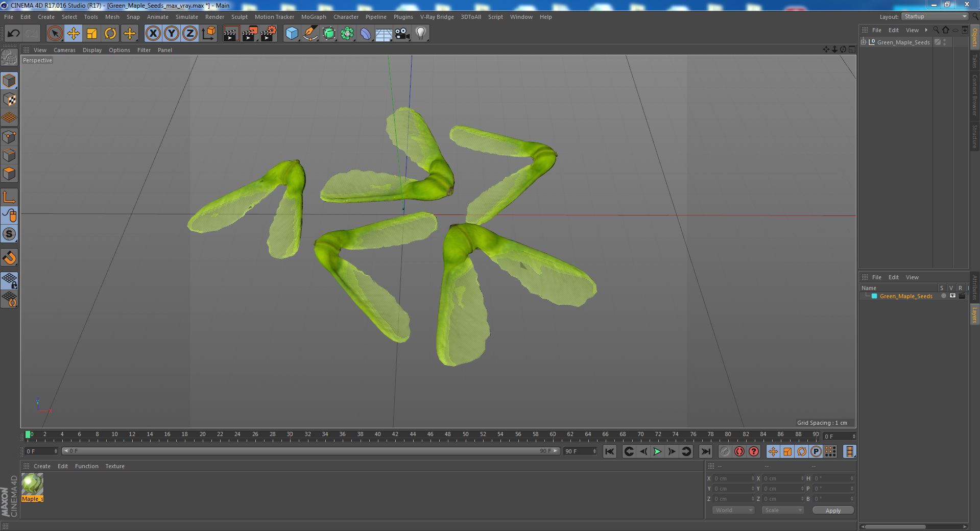Click frame 42 on timeline ruler
Image resolution: width=980 pixels, height=531 pixels.
click(395, 435)
